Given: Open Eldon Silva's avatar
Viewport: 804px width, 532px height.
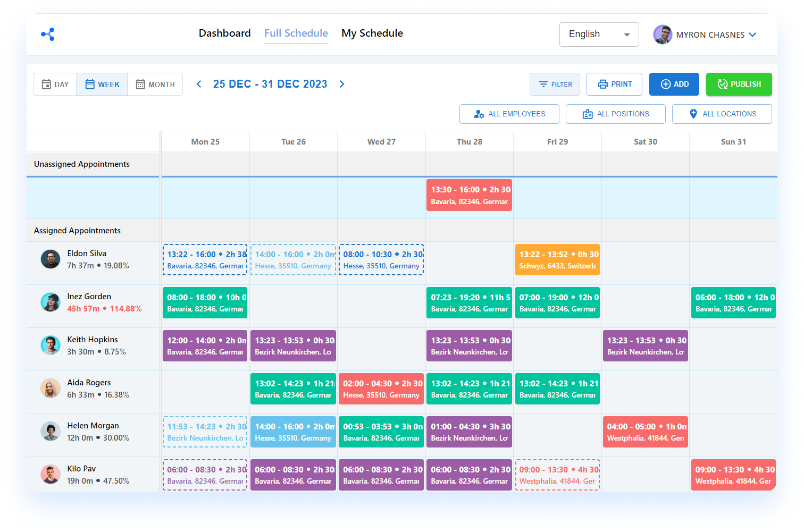Looking at the screenshot, I should [51, 259].
